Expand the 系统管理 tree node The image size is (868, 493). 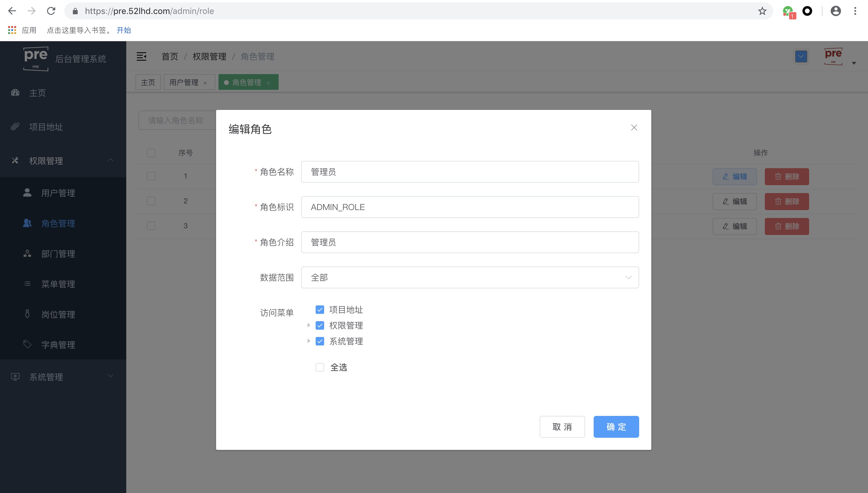pyautogui.click(x=309, y=341)
